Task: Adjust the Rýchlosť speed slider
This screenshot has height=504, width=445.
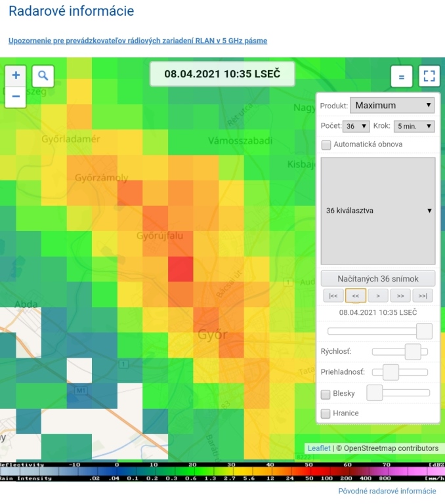Action: tap(413, 352)
